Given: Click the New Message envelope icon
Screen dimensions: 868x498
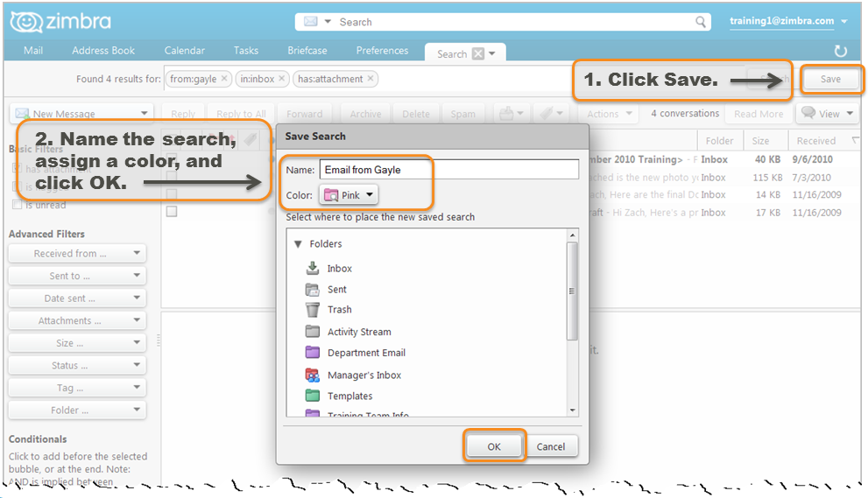Looking at the screenshot, I should 22,114.
